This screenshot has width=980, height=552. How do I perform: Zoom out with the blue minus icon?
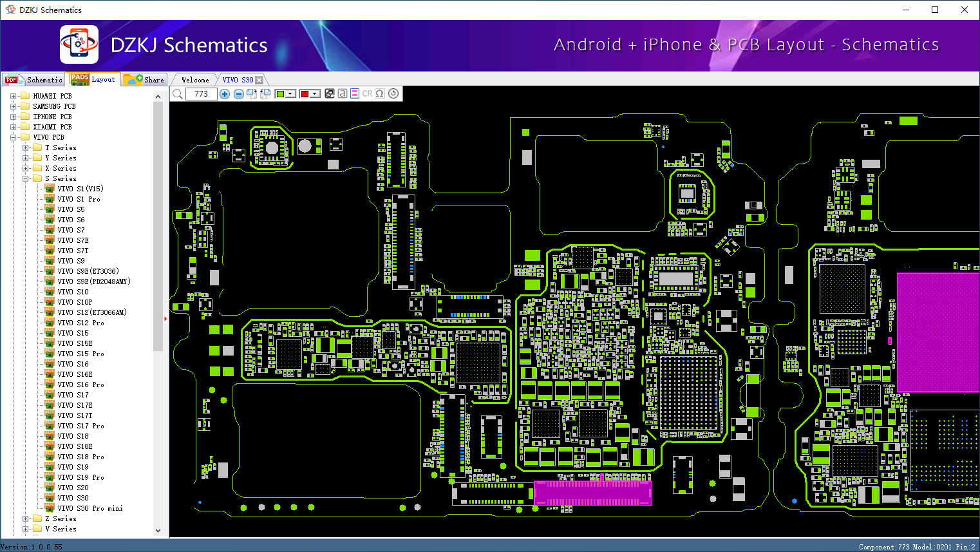(x=239, y=94)
